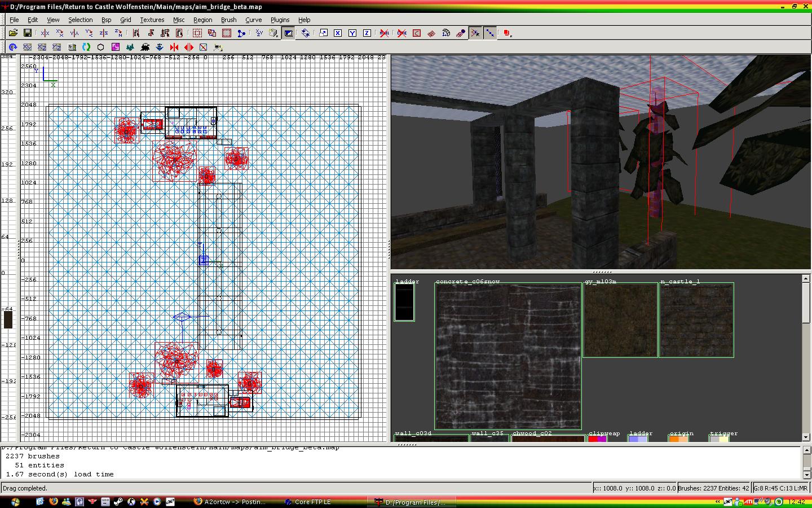812x508 pixels.
Task: Select the ladder texture thumbnail at top
Action: [404, 302]
